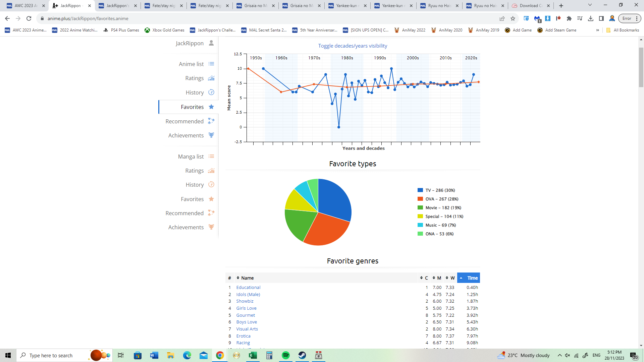644x362 pixels.
Task: Click the anime Achievements trophy icon
Action: [x=211, y=135]
